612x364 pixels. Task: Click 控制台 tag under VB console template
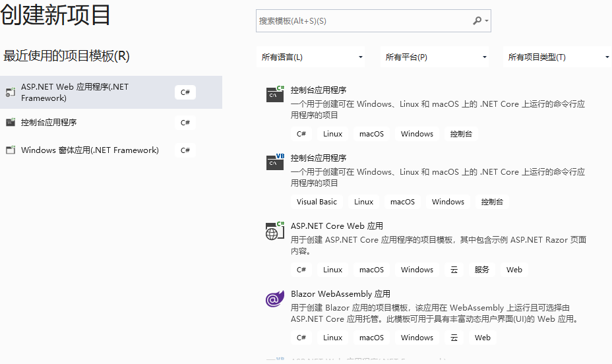click(492, 202)
